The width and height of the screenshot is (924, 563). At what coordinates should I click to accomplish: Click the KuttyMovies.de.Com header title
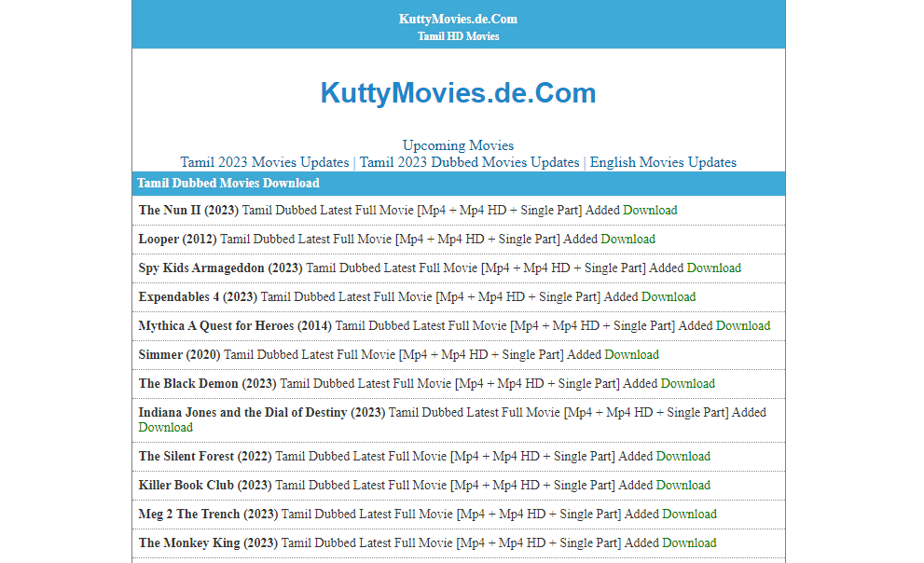[458, 19]
